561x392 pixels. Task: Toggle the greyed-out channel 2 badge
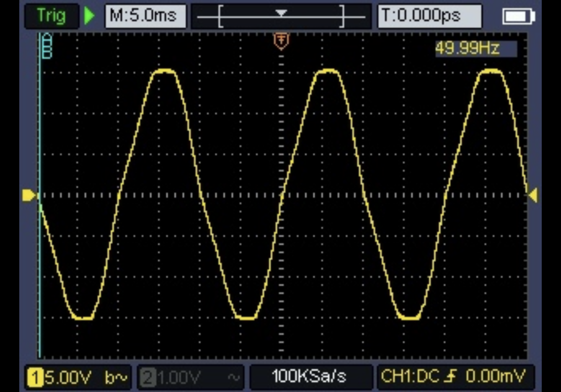point(148,377)
